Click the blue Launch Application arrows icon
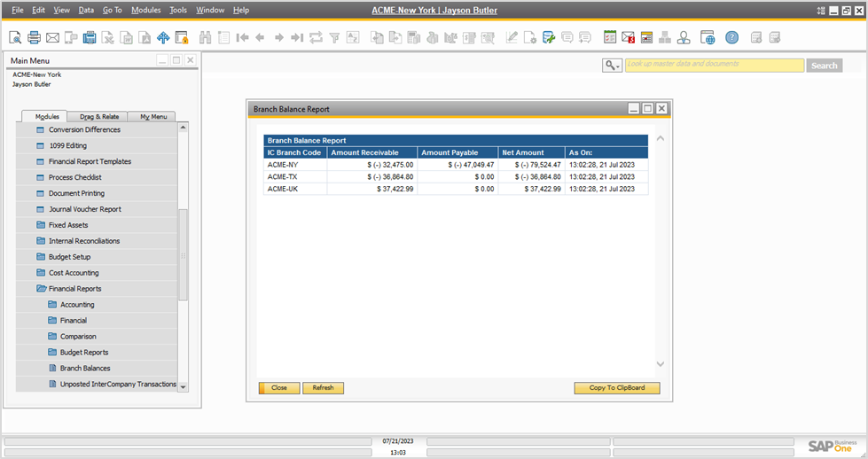Screen dimensions: 868x459 coord(163,37)
